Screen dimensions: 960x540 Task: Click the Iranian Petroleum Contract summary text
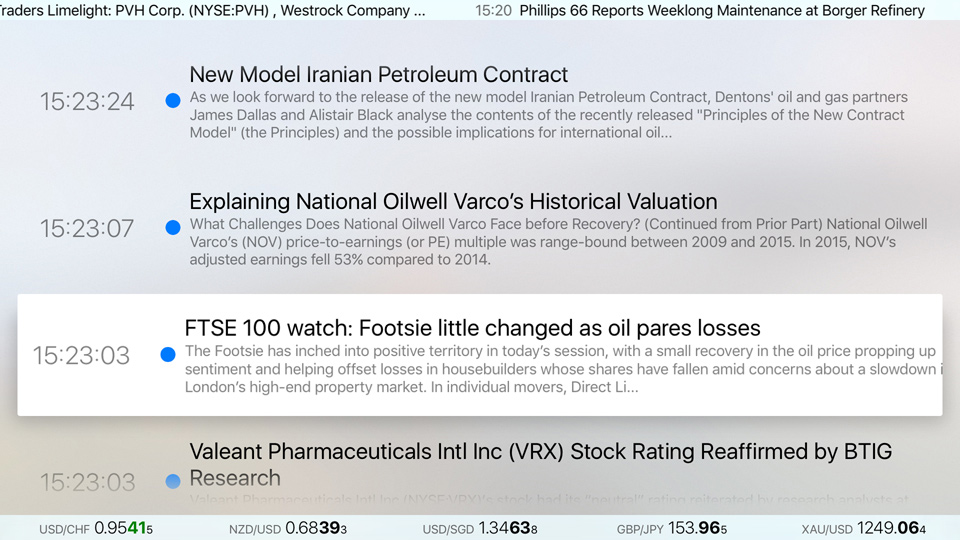[549, 115]
